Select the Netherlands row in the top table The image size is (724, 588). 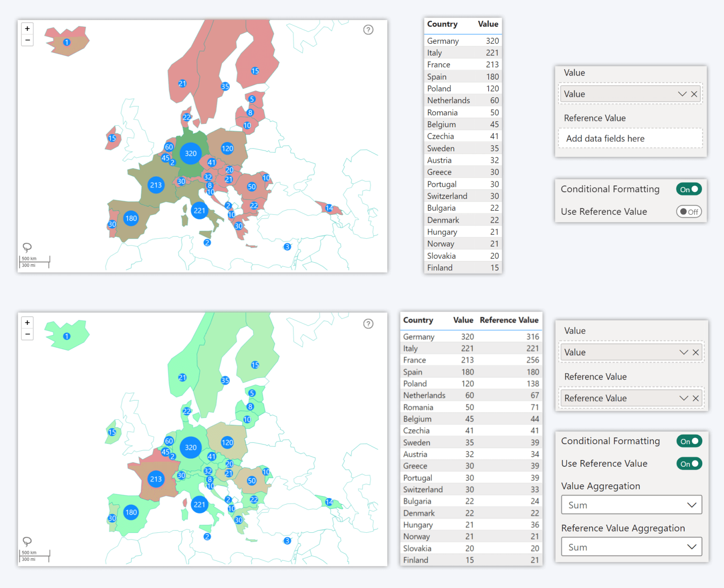click(x=463, y=100)
